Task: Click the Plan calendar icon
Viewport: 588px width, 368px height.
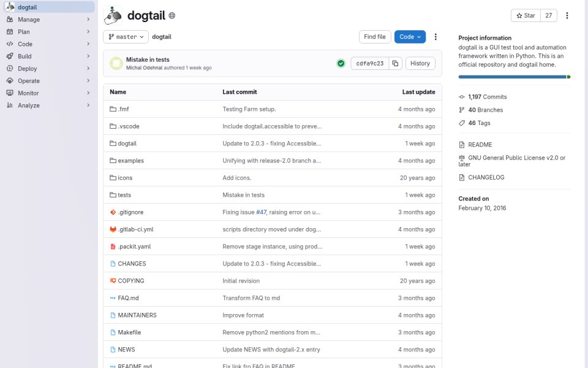Action: 10,31
